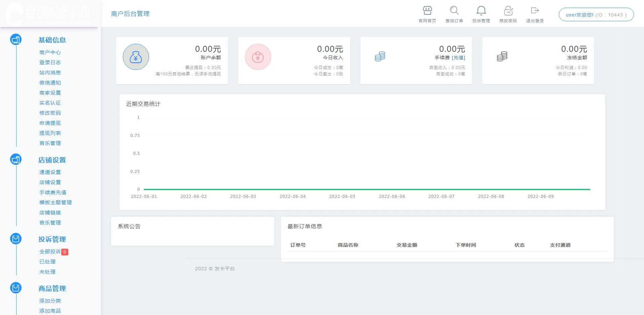Click the 订单号 column header
Screen dimensions: 644x315
[x=298, y=245]
